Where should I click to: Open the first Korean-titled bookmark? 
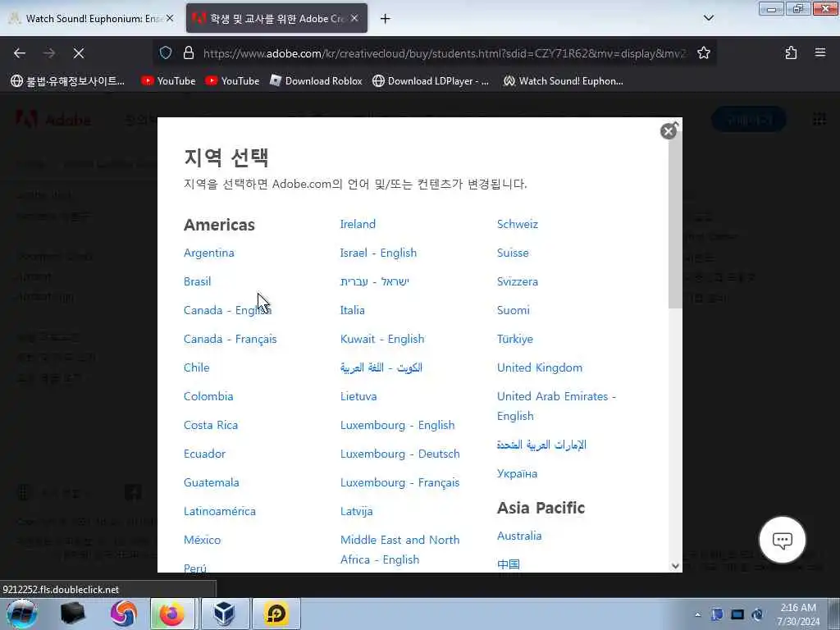(67, 81)
